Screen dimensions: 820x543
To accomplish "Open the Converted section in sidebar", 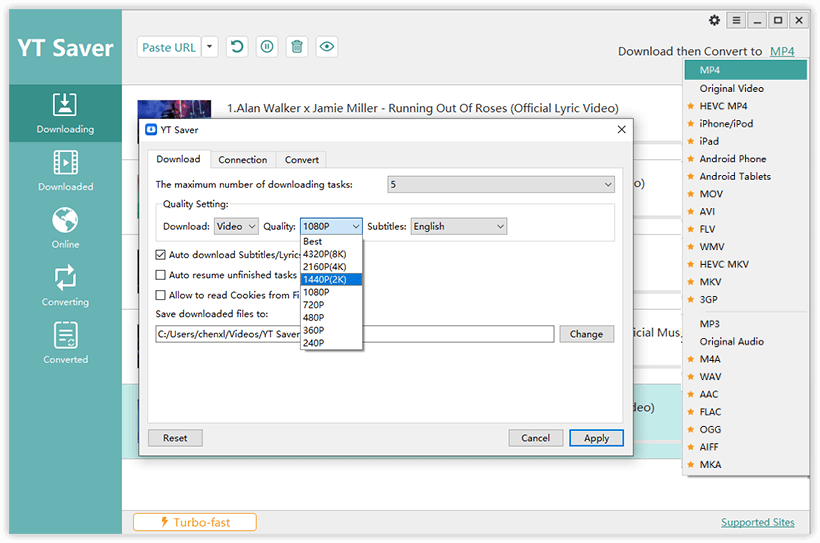I will coord(65,344).
